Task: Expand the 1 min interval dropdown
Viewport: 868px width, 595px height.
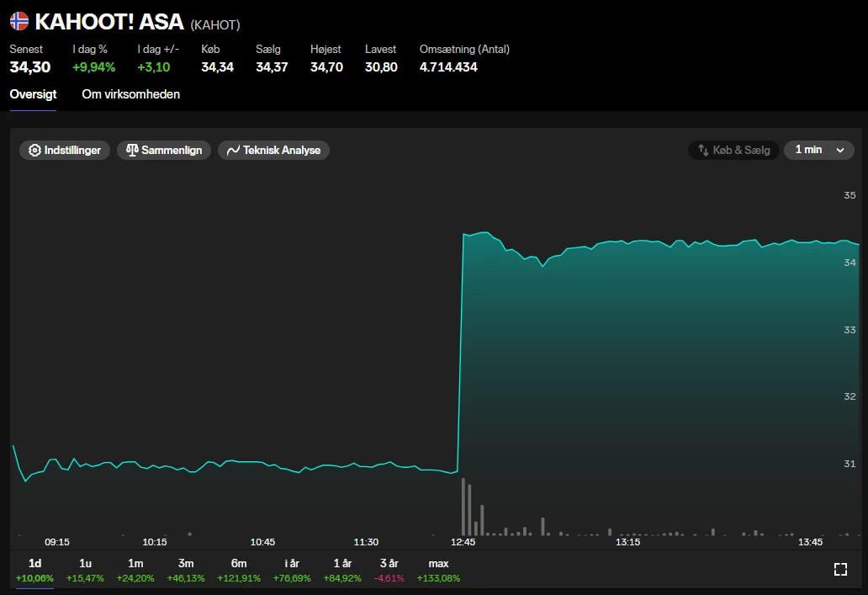Action: click(x=818, y=150)
